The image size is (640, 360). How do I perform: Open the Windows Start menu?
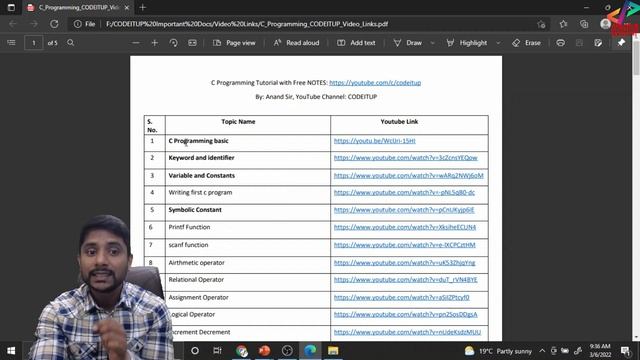coord(11,351)
